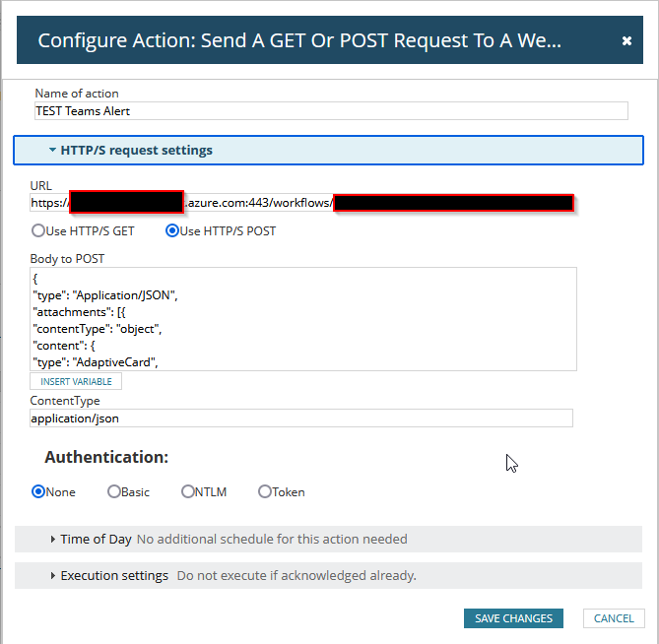Expand the Execution settings triangle
659x644 pixels.
(52, 575)
